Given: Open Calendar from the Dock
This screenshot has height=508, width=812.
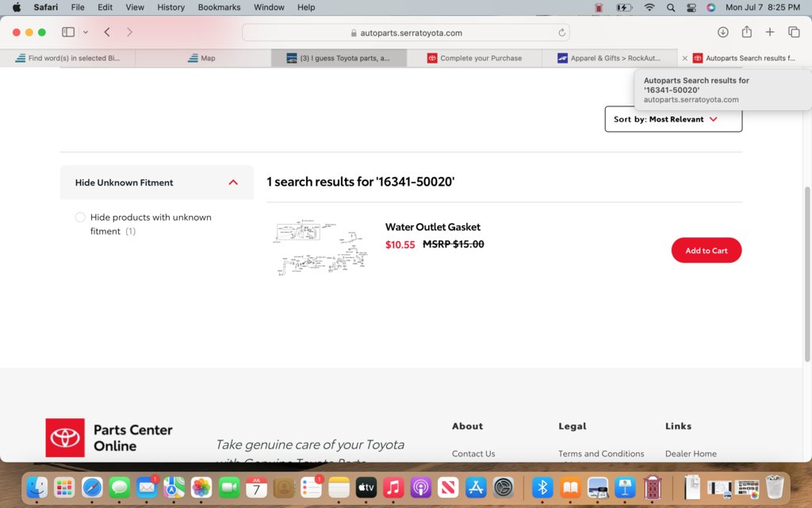Looking at the screenshot, I should coord(256,487).
